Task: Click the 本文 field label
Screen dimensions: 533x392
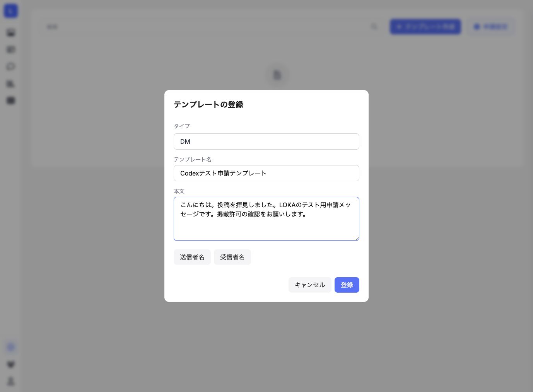Action: [x=179, y=191]
